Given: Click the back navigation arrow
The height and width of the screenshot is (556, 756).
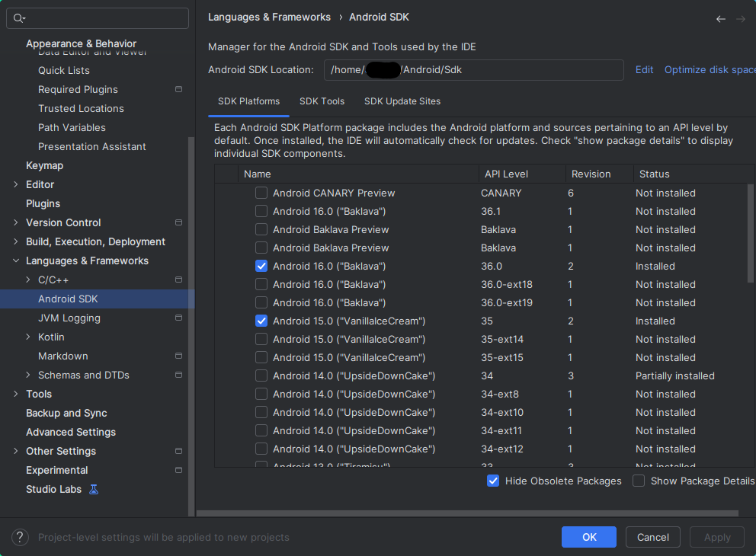Looking at the screenshot, I should (x=720, y=19).
